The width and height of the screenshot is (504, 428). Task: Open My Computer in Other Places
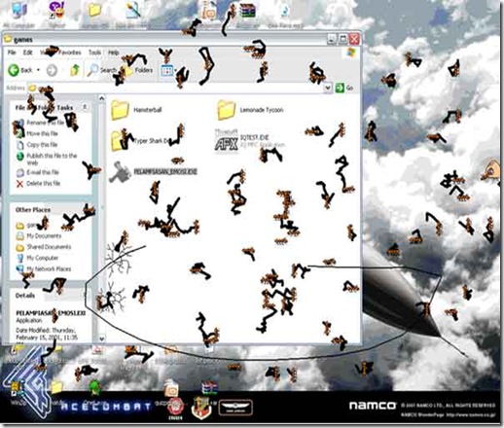[x=42, y=258]
